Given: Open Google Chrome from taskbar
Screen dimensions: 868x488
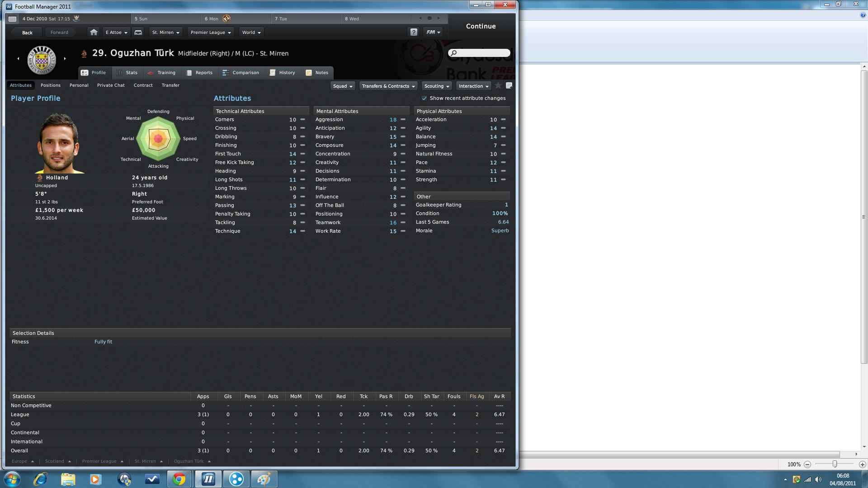Looking at the screenshot, I should pyautogui.click(x=179, y=479).
